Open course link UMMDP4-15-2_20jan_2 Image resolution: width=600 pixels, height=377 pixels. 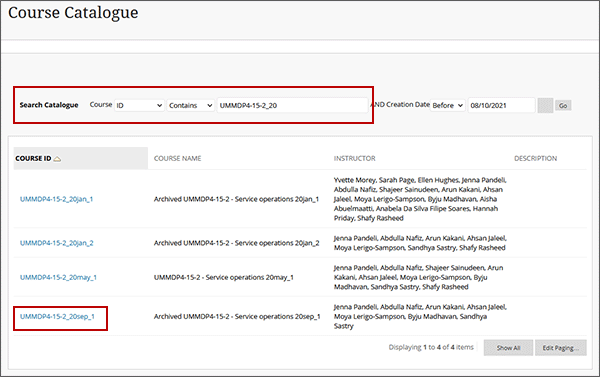pyautogui.click(x=57, y=243)
